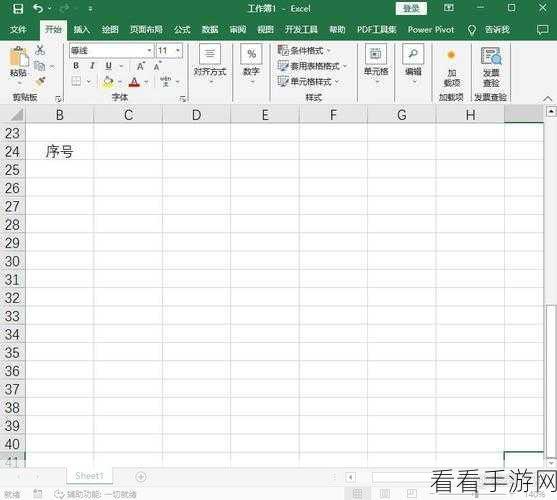The width and height of the screenshot is (557, 500).
Task: Switch to the 视图 tab
Action: point(265,29)
